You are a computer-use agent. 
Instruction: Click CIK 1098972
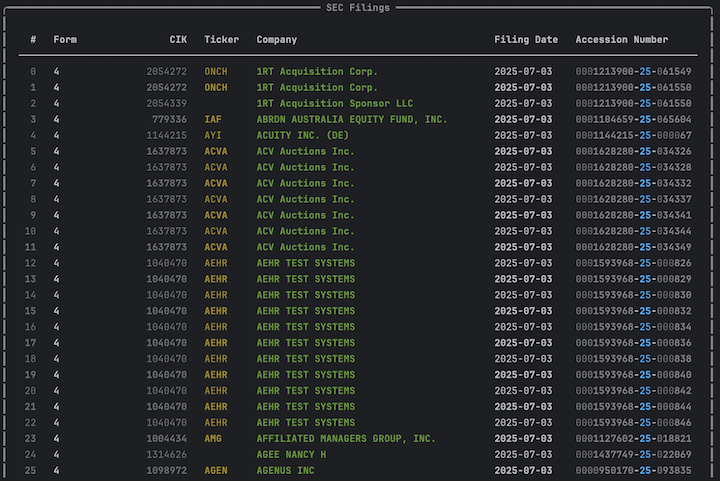point(167,470)
